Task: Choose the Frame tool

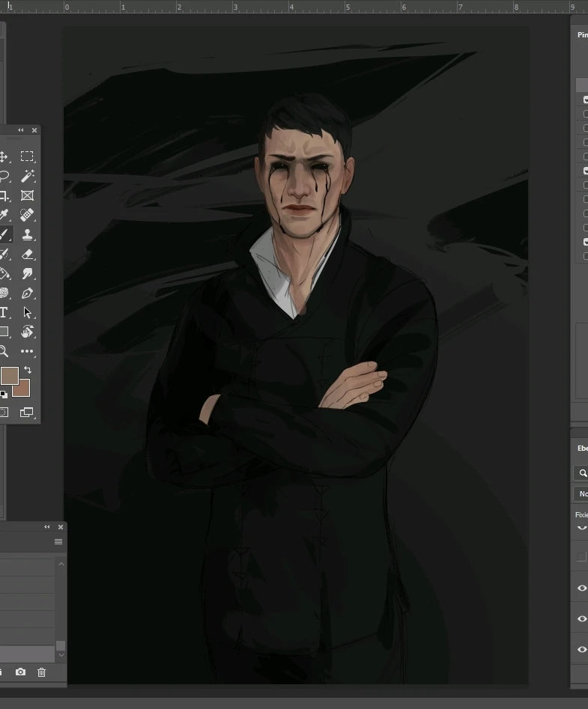Action: 27,195
